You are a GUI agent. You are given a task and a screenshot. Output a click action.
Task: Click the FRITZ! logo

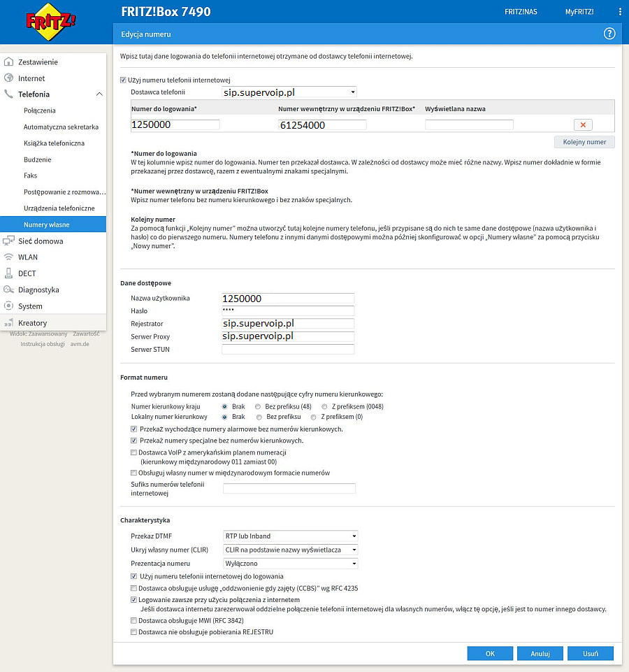tap(50, 22)
